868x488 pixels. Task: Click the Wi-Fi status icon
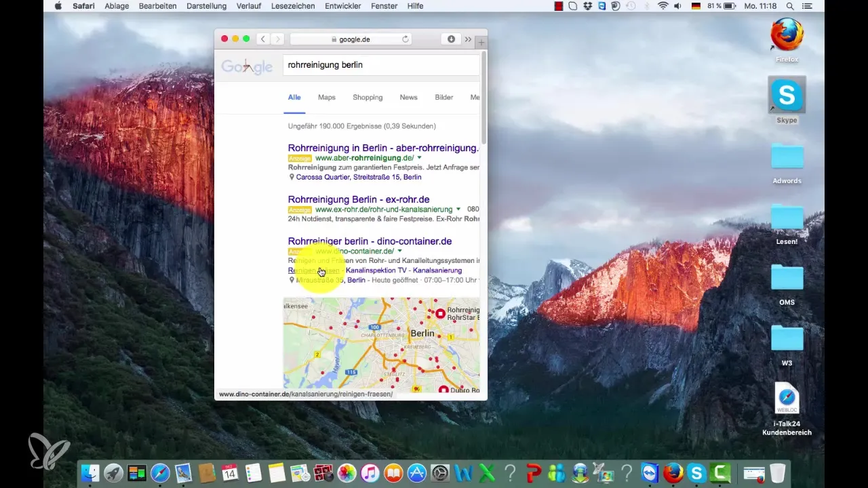coord(662,6)
